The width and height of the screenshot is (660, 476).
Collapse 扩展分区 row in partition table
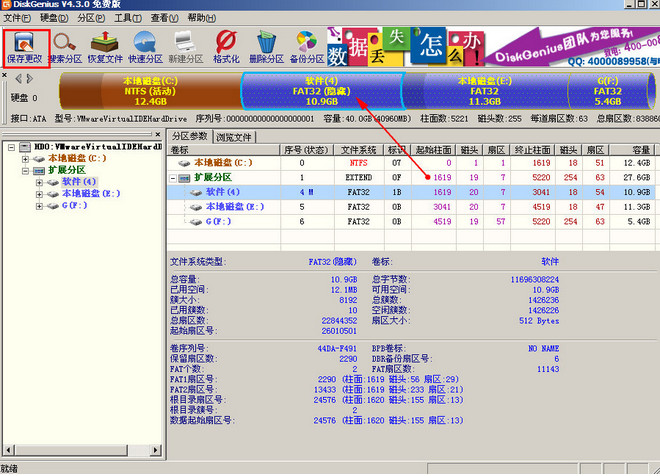click(173, 178)
